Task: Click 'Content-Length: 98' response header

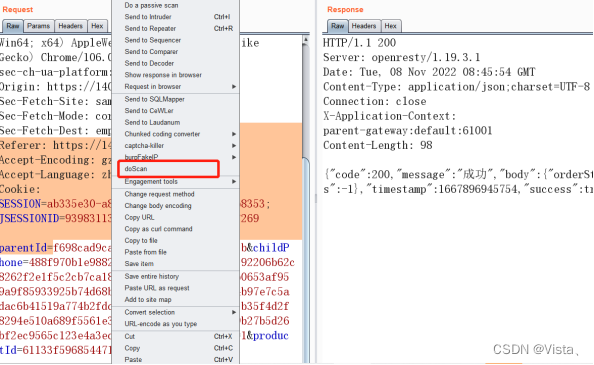Action: [378, 145]
